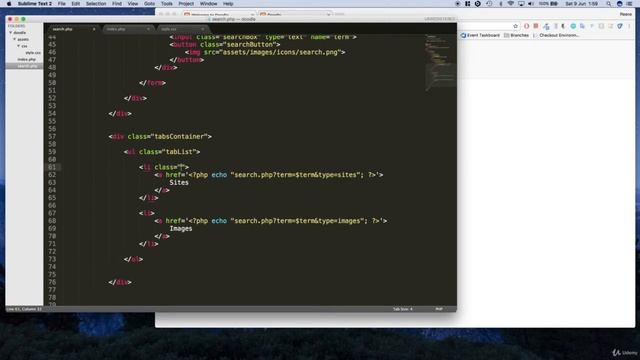The height and width of the screenshot is (360, 640).
Task: Open the Siri icon in menu bar
Action: tap(619, 4)
